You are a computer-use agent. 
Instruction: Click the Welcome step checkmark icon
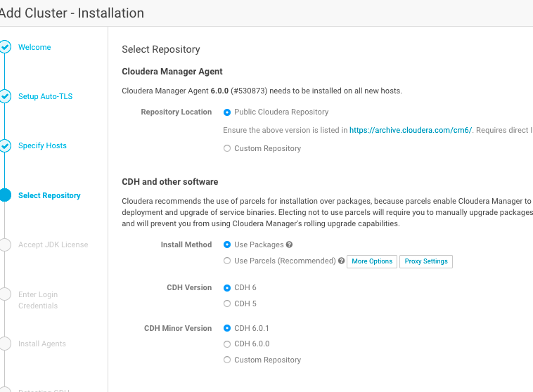coord(5,47)
